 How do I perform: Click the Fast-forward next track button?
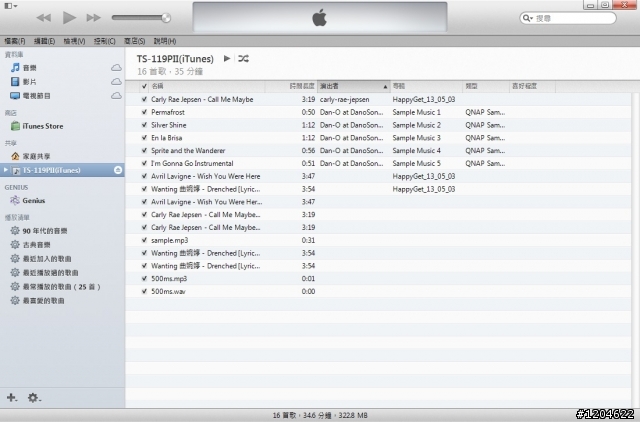point(93,18)
